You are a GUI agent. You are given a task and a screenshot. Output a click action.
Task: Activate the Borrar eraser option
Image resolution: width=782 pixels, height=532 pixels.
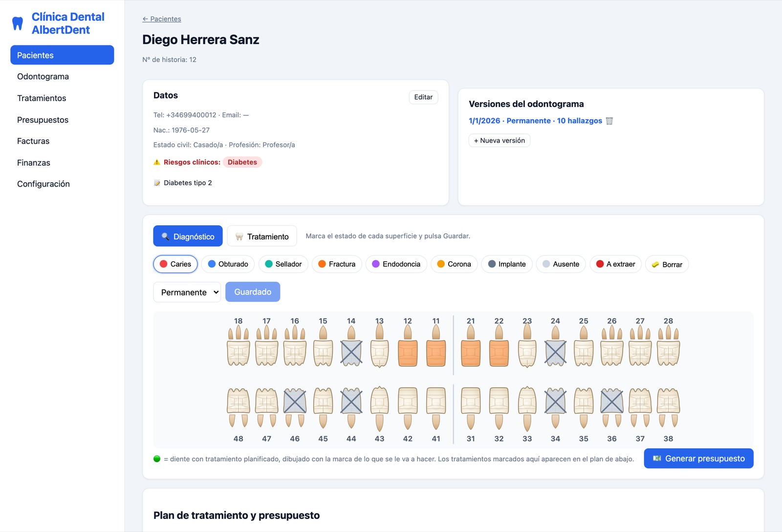(667, 264)
